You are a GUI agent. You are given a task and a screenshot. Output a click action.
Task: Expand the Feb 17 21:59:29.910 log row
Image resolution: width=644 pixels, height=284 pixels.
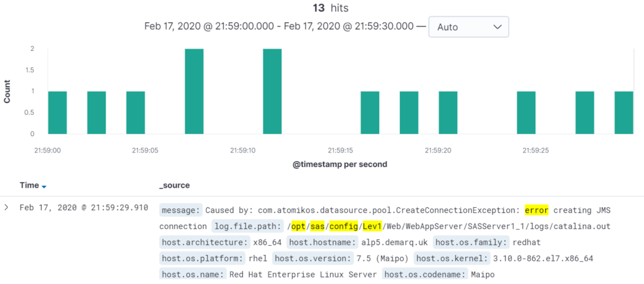[6, 207]
